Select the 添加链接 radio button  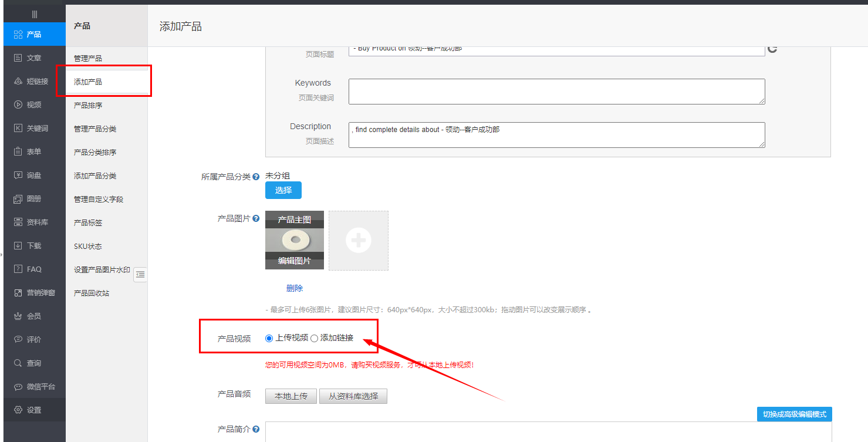point(314,338)
